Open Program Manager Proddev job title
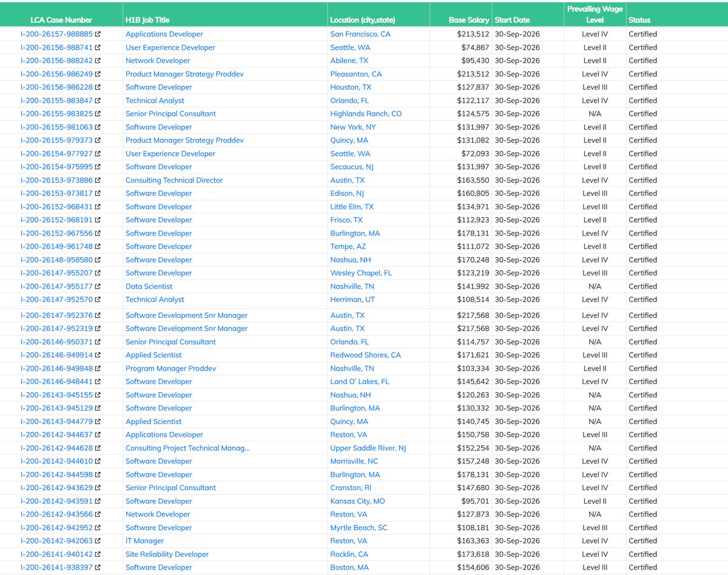Screen dimensions: 728x575 pyautogui.click(x=170, y=368)
